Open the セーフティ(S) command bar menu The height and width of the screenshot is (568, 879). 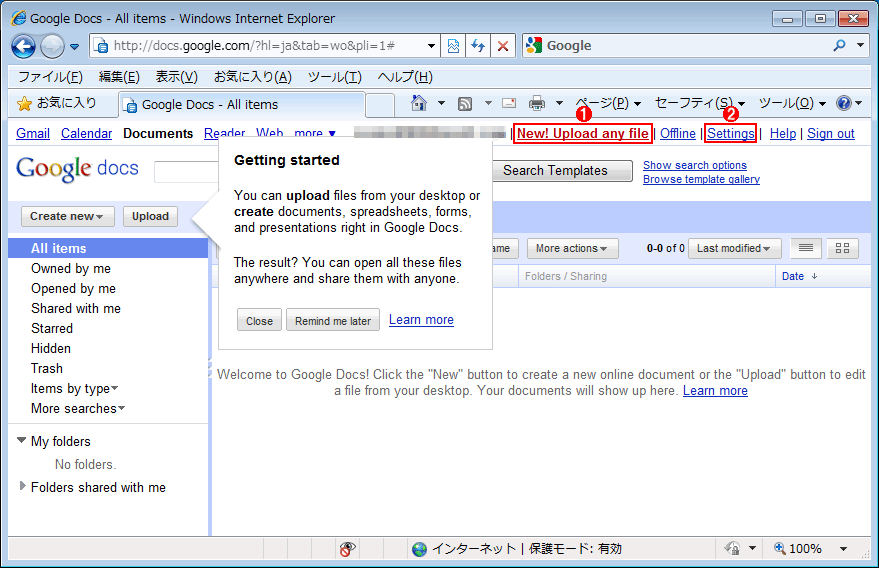pyautogui.click(x=700, y=103)
